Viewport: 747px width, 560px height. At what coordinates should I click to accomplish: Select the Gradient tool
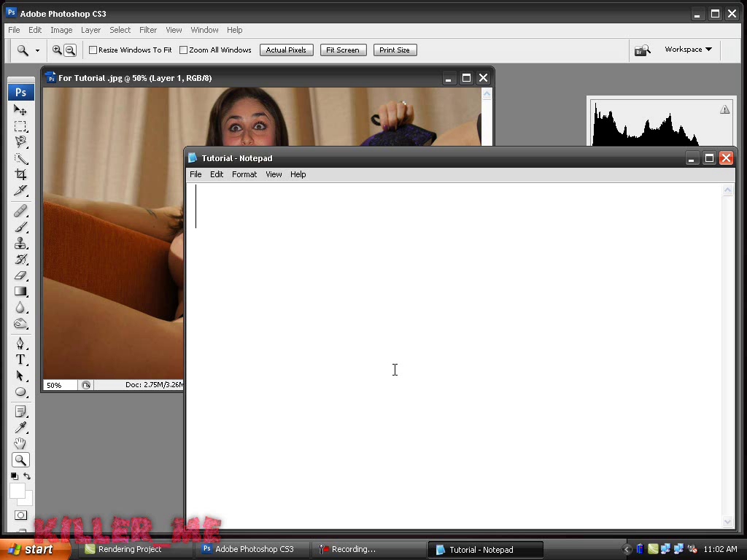20,292
